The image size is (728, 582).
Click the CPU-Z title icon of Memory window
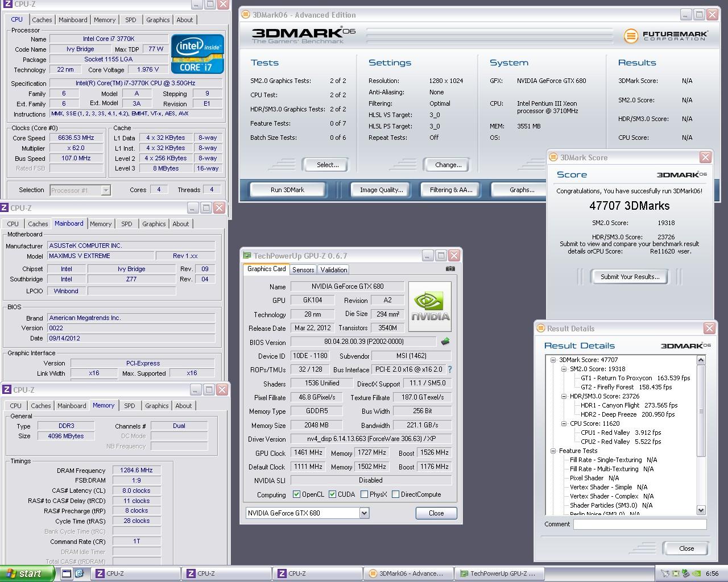[6, 390]
